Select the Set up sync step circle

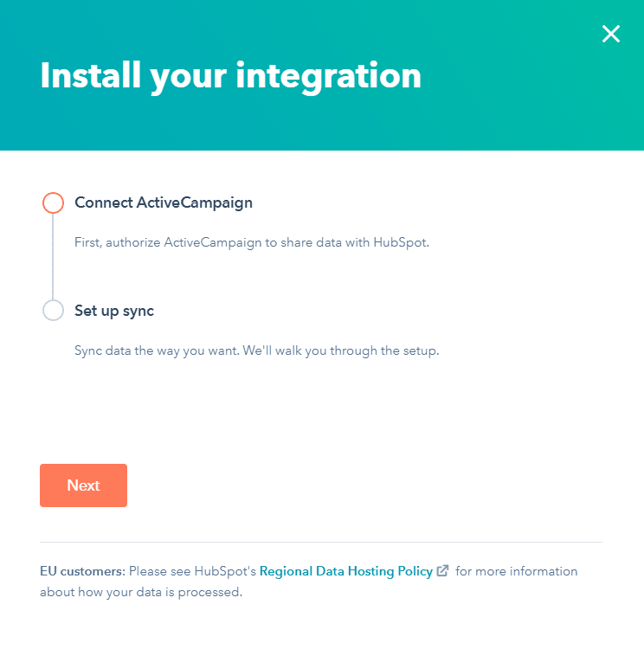(x=53, y=311)
